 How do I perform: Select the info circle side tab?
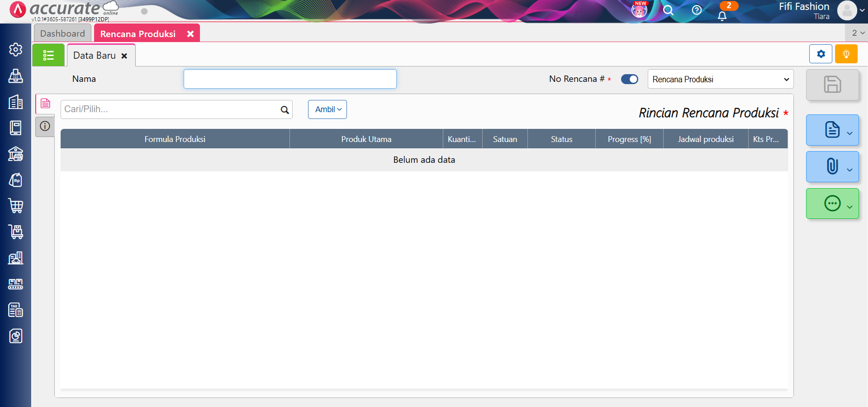click(x=45, y=126)
